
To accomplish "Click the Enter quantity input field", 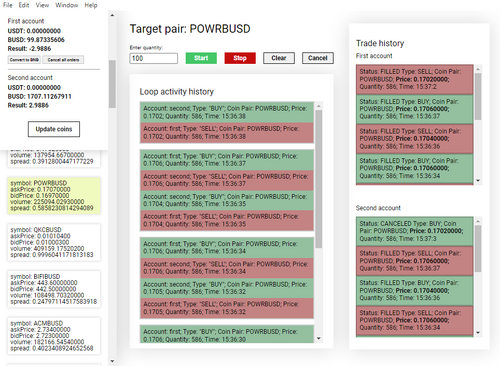I will pyautogui.click(x=153, y=58).
